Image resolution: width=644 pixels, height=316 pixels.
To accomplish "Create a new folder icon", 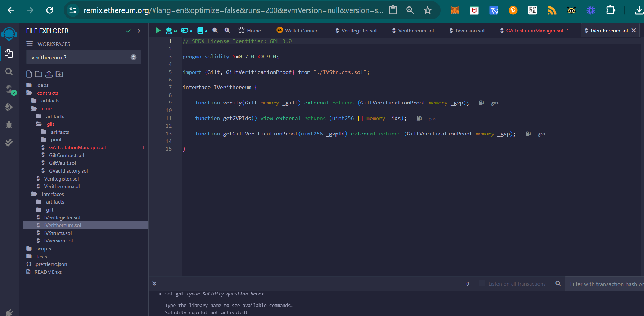I will click(x=39, y=74).
